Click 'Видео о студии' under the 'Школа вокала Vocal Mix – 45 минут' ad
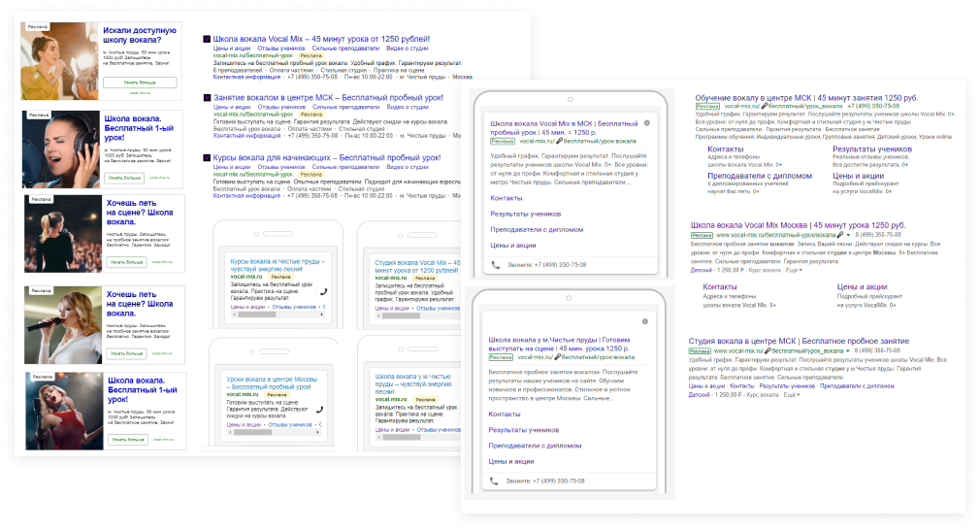Screen dimensions: 980x531 (x=408, y=49)
